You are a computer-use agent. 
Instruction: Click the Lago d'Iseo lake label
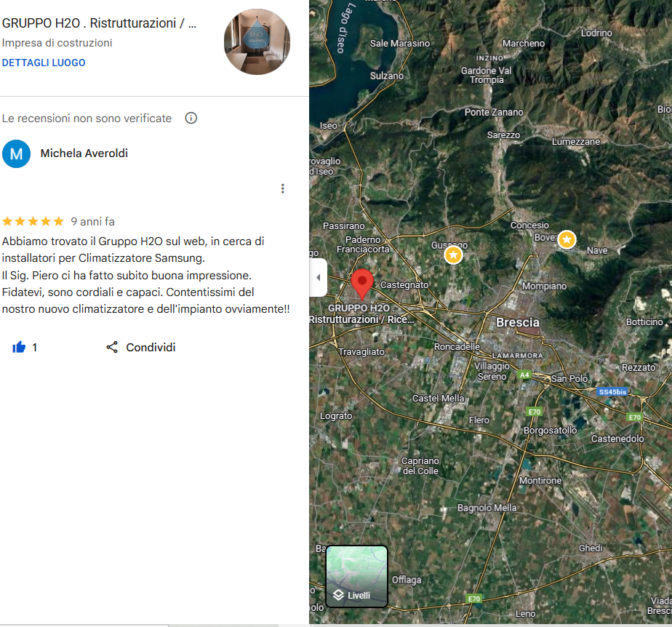tap(347, 28)
